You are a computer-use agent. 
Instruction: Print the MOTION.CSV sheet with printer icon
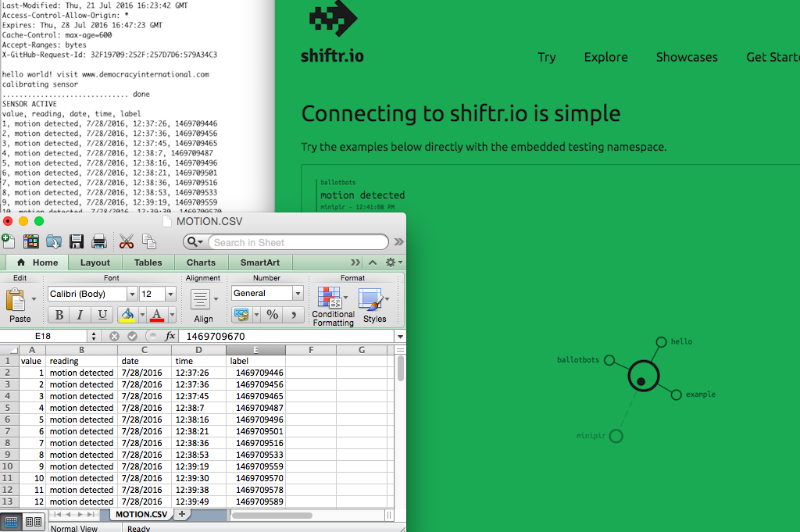point(99,241)
